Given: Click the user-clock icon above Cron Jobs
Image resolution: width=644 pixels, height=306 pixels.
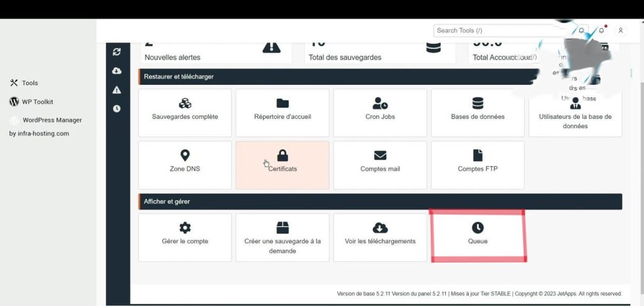Looking at the screenshot, I should [x=380, y=104].
